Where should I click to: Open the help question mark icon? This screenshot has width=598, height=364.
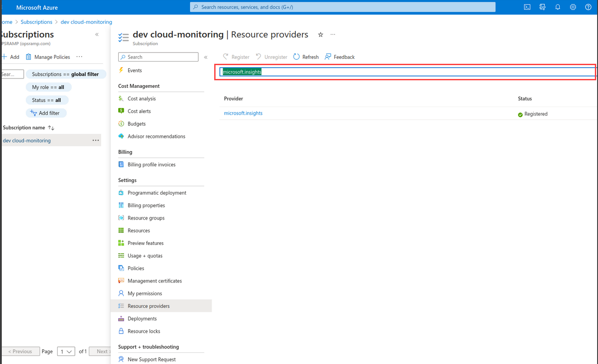click(588, 7)
